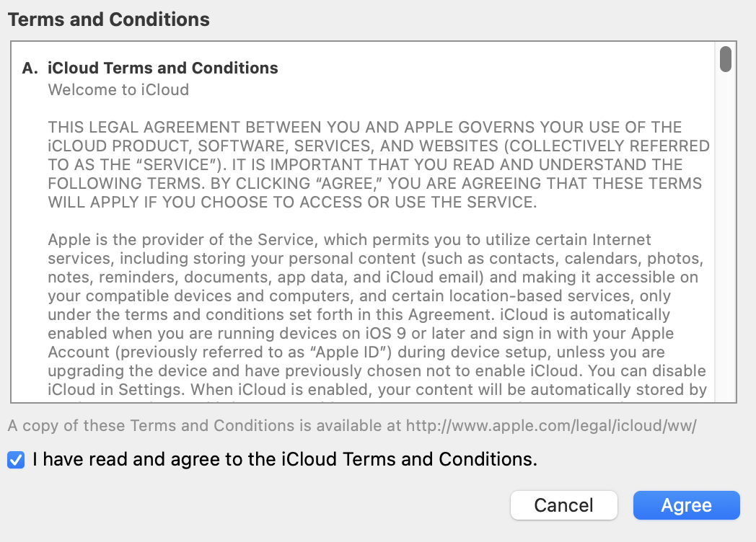Uncheck the iCloud Terms agreement checkbox
This screenshot has height=542, width=756.
(15, 460)
